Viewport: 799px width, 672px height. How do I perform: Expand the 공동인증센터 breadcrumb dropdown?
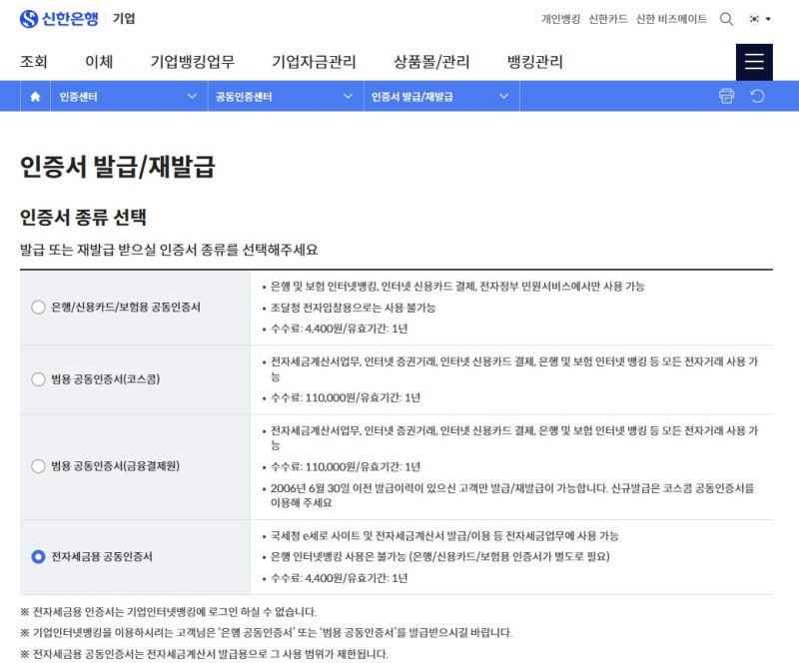pos(286,96)
